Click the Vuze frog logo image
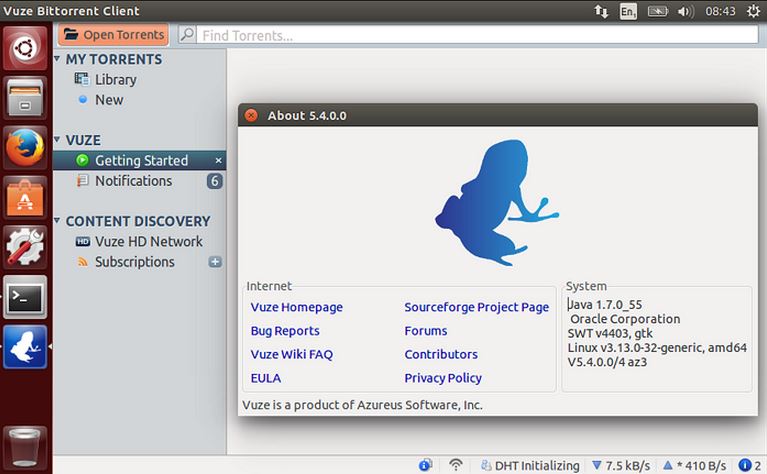The width and height of the screenshot is (767, 474). point(496,203)
